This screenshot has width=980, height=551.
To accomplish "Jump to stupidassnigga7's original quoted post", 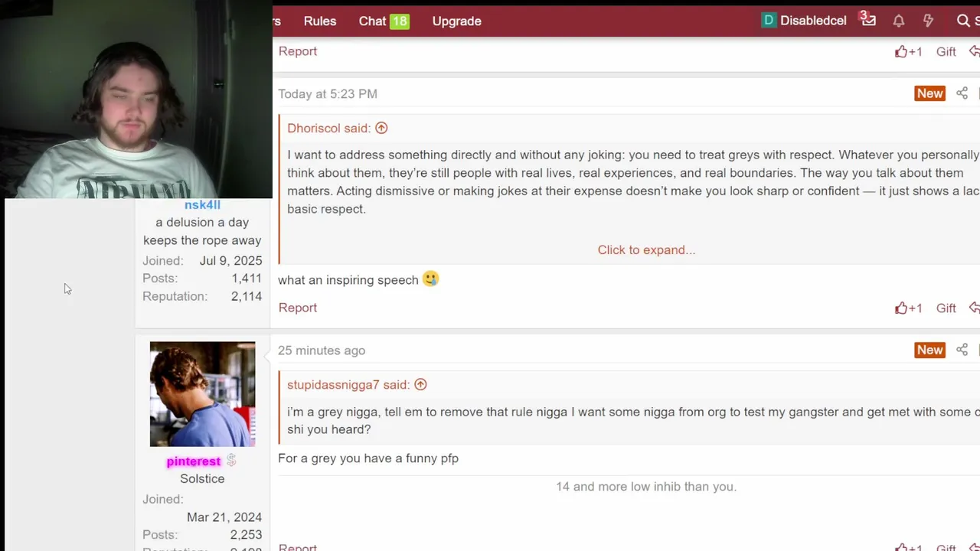I will 420,384.
